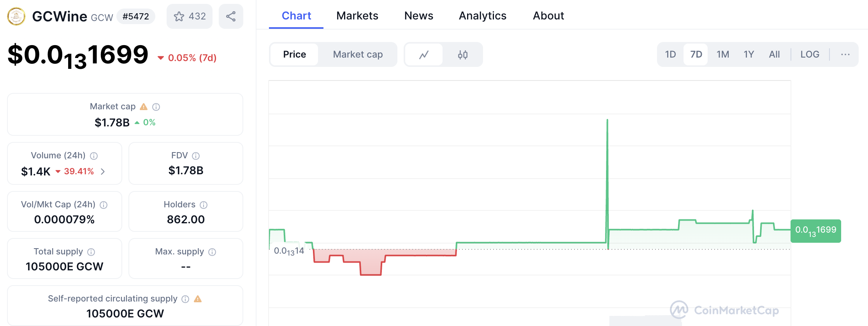Click the Vol/Mkt Cap (24h) info icon
This screenshot has width=868, height=326.
[x=104, y=205]
